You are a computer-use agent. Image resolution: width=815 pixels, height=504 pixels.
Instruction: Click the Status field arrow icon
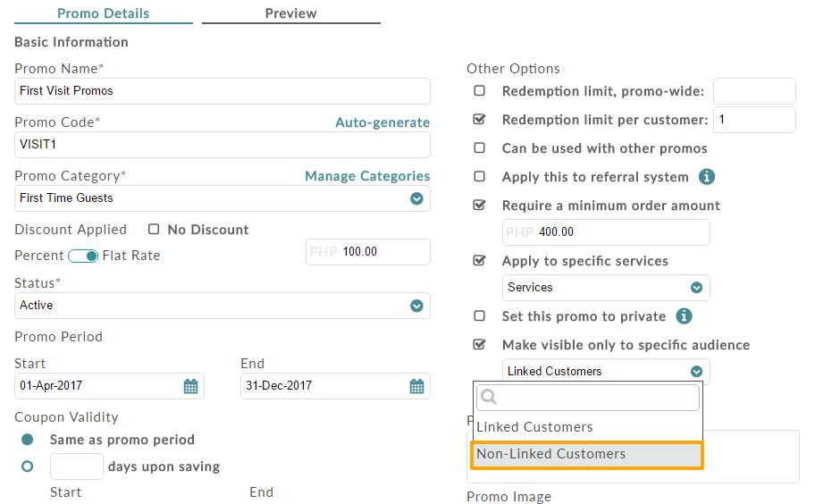(x=416, y=306)
